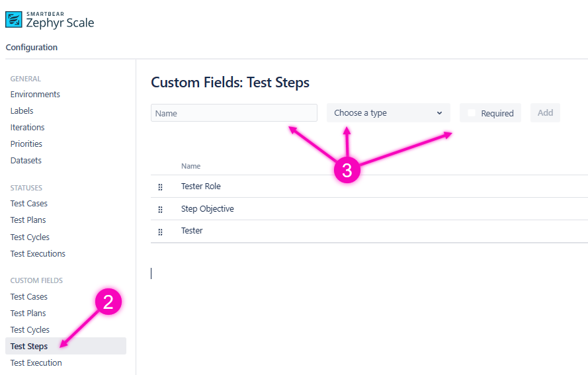Click drag handle beside Step Objective

click(160, 210)
